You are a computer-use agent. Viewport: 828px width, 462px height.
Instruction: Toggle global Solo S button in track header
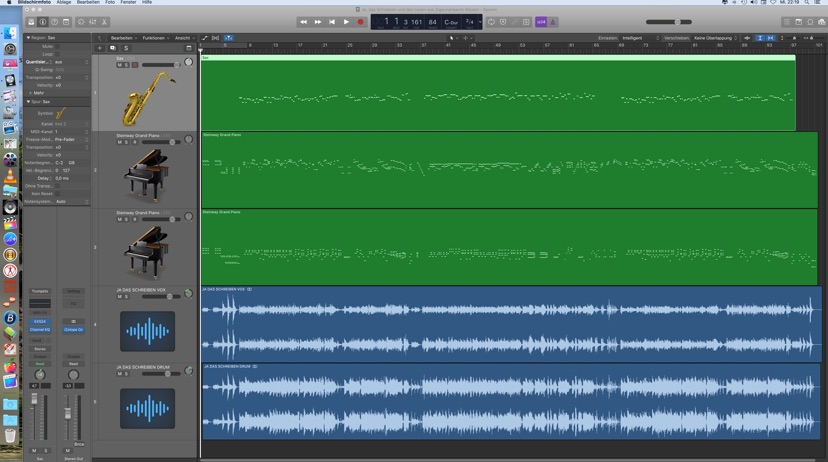126,48
